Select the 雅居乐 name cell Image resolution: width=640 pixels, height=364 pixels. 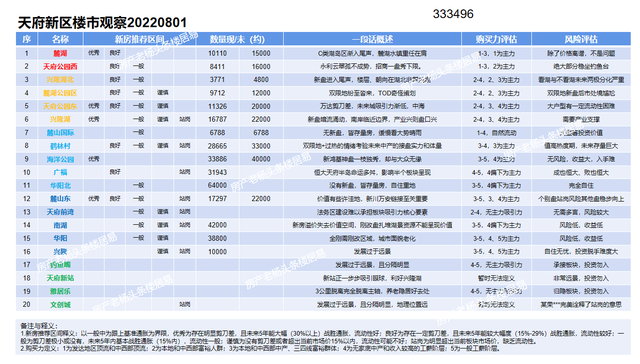(x=60, y=291)
